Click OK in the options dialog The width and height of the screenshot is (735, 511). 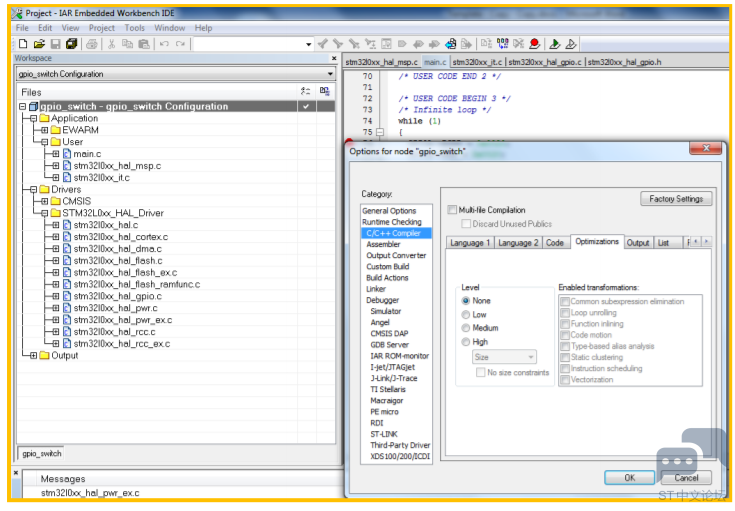630,478
